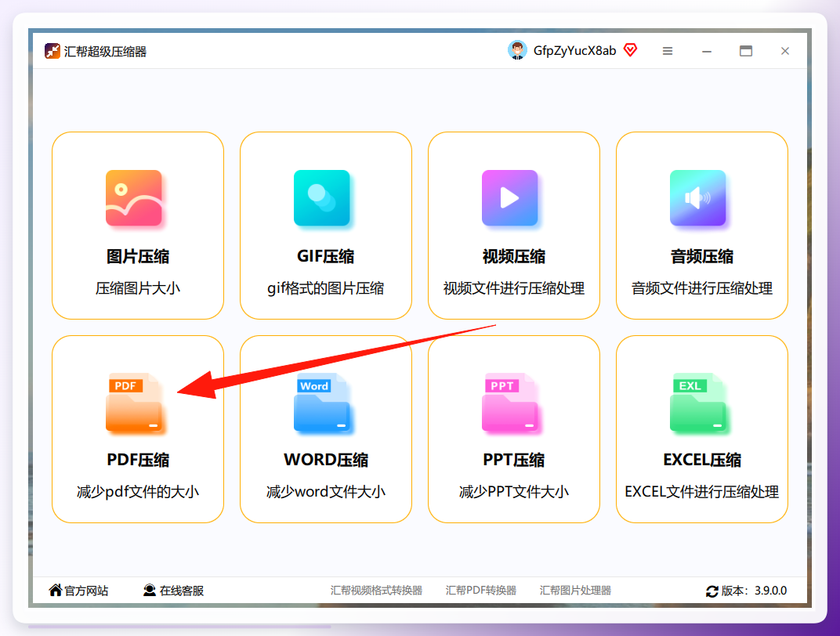Open the 汇帮图片处理器 link

tap(575, 591)
